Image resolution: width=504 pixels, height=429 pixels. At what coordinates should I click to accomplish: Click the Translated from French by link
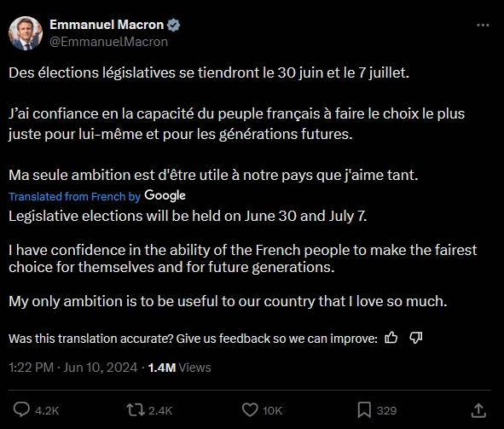[74, 196]
